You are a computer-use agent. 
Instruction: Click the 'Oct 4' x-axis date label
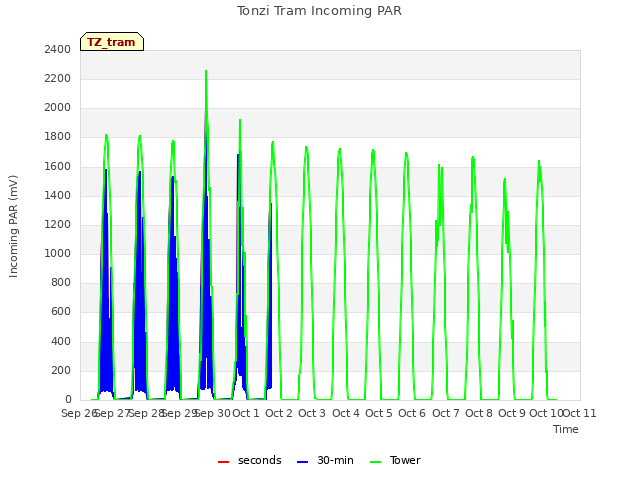tap(346, 413)
